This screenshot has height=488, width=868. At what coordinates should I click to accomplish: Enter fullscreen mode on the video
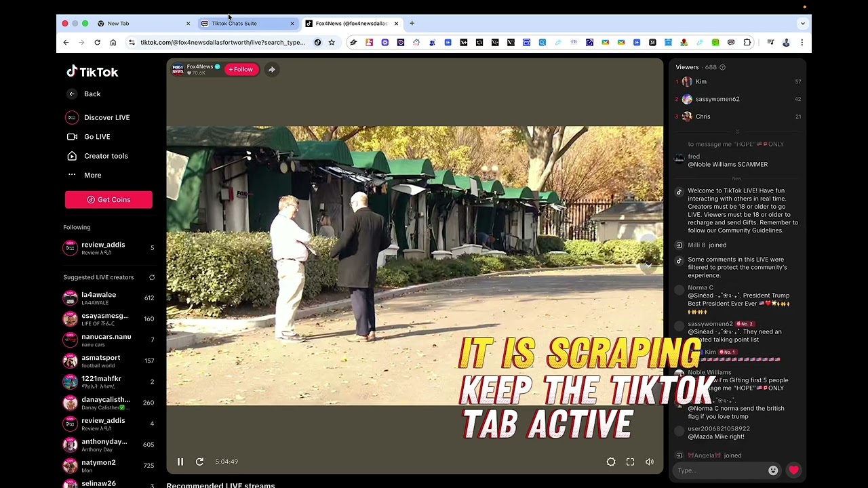coord(630,462)
